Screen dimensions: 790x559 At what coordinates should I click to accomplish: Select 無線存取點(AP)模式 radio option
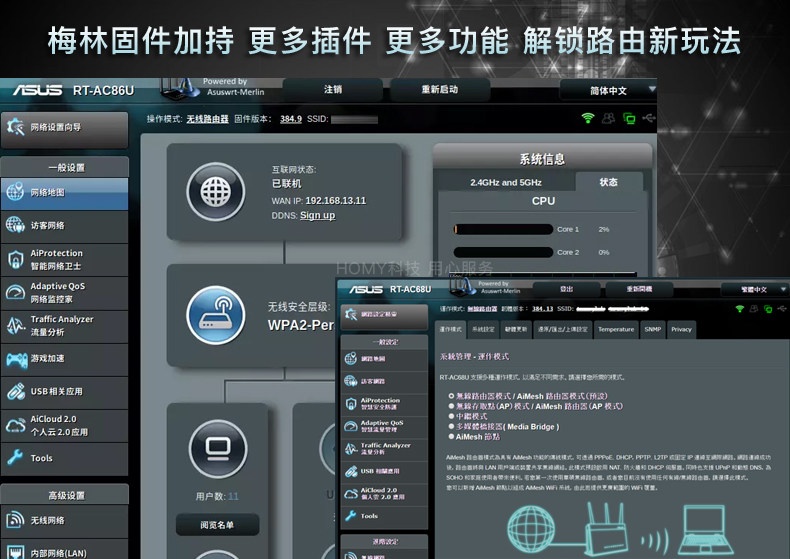[x=451, y=406]
